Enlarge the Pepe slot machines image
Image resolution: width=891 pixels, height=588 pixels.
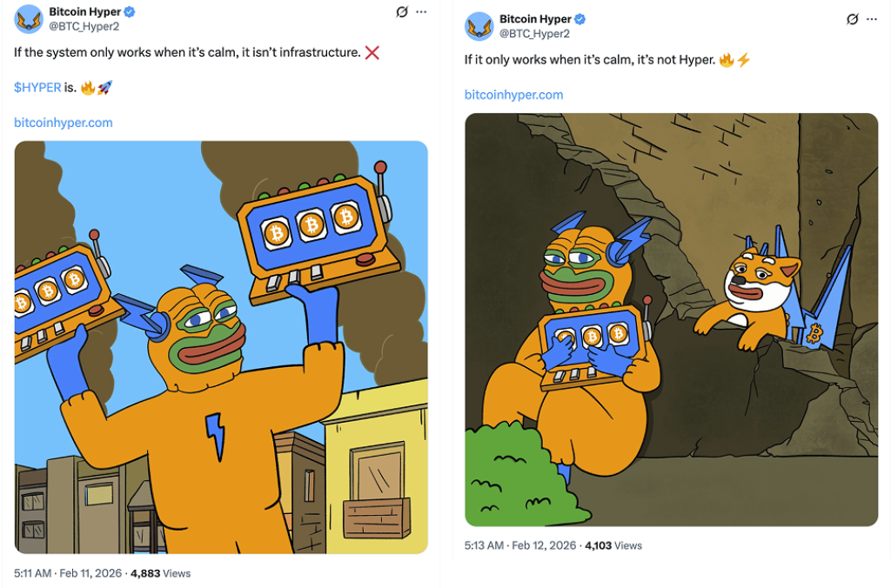point(221,347)
